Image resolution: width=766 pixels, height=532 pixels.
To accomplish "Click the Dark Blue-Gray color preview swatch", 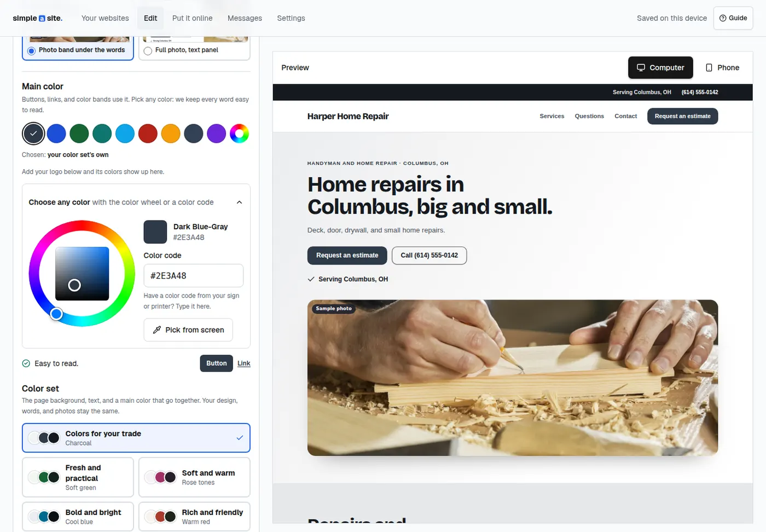I will click(155, 232).
